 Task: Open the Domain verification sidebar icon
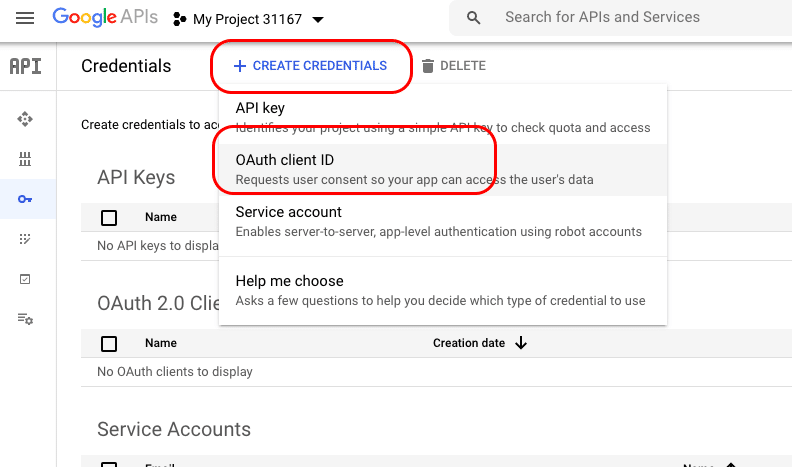pos(26,279)
